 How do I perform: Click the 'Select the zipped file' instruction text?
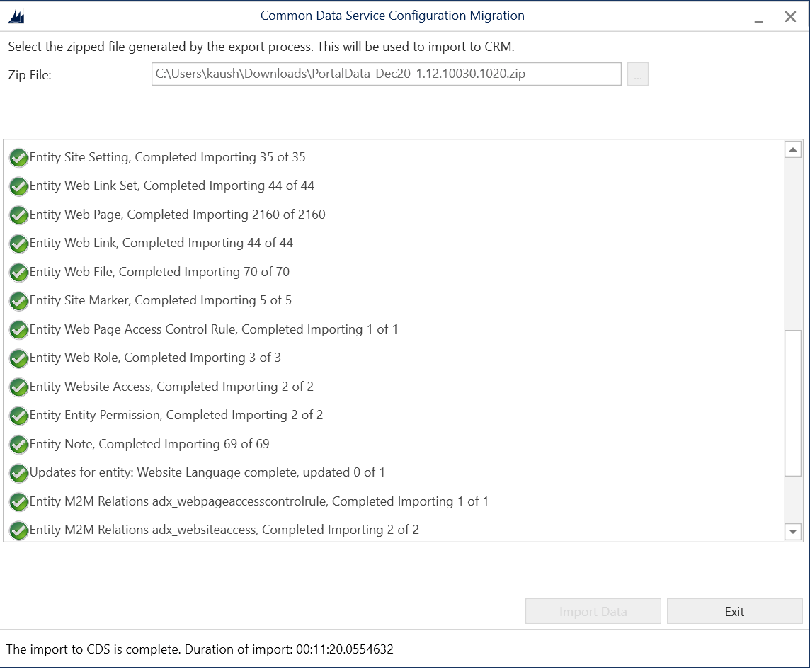pos(261,47)
